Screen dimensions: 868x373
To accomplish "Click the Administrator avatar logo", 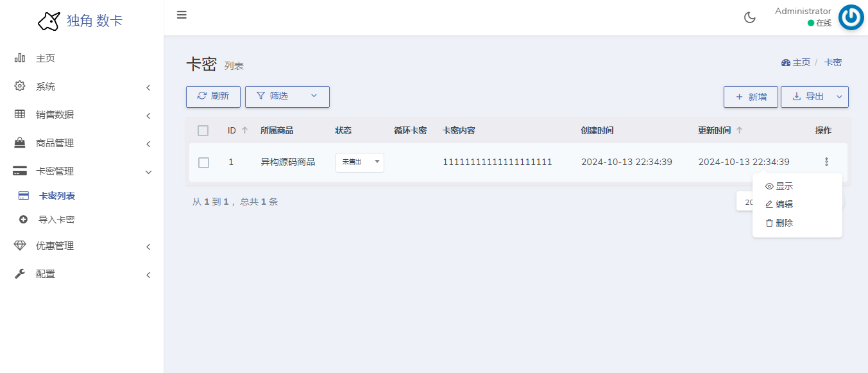I will 851,17.
